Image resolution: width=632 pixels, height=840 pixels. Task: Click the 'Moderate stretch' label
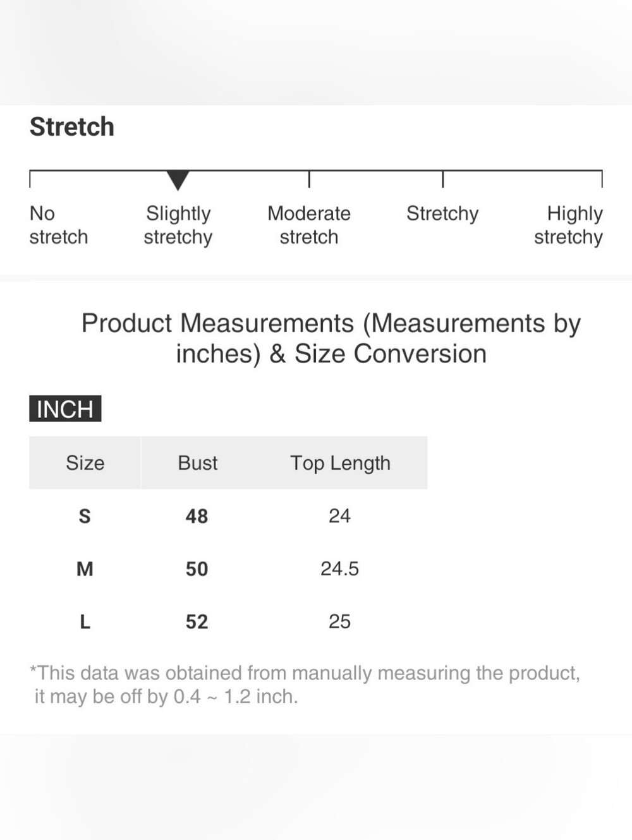309,225
